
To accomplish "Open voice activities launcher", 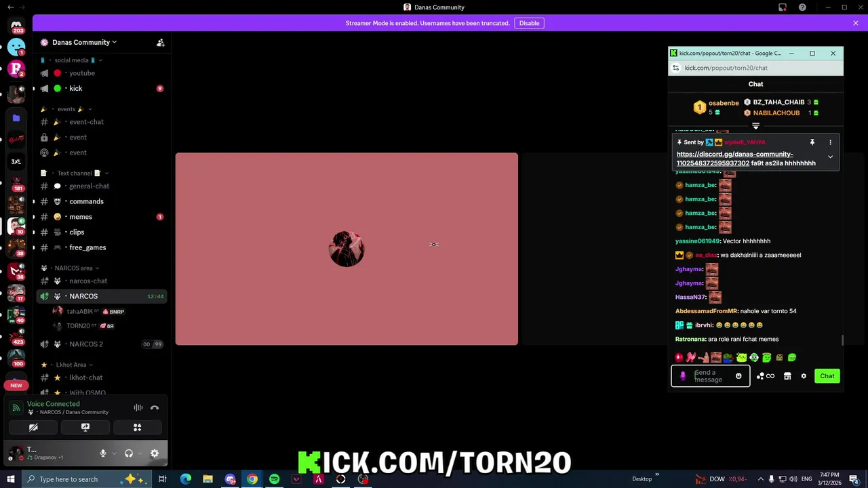I will click(138, 428).
